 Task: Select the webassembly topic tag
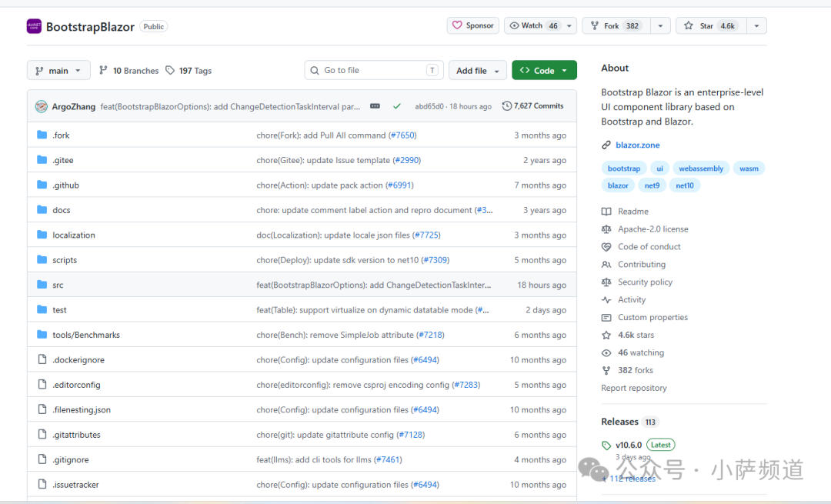point(701,168)
